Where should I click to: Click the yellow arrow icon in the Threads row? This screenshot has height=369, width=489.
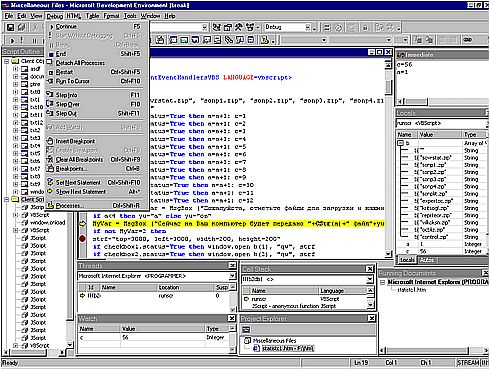[82, 295]
